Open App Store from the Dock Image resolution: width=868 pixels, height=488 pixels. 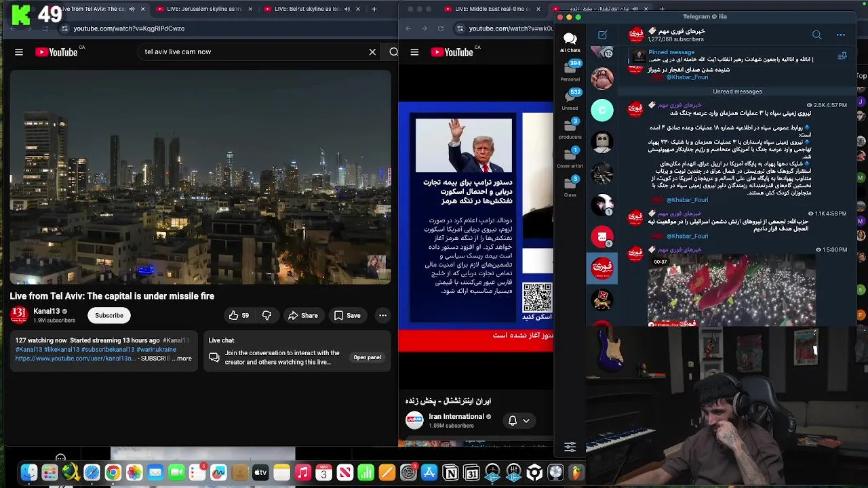click(x=429, y=472)
